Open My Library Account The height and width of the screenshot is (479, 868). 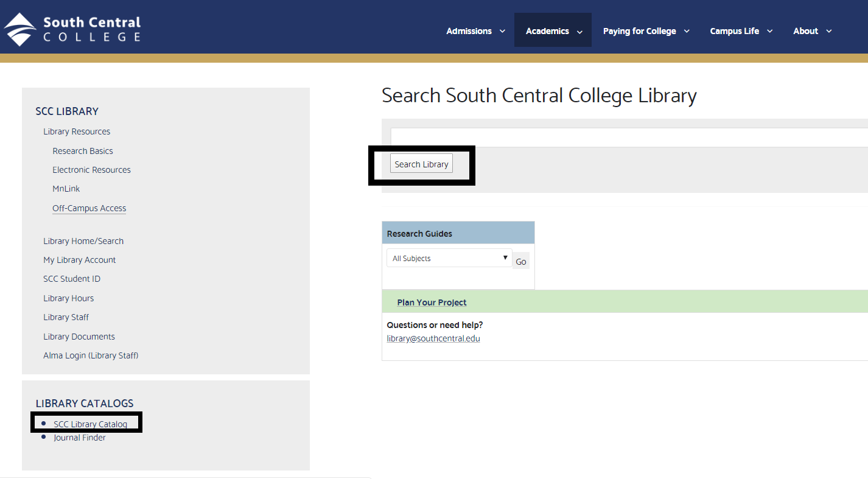79,260
